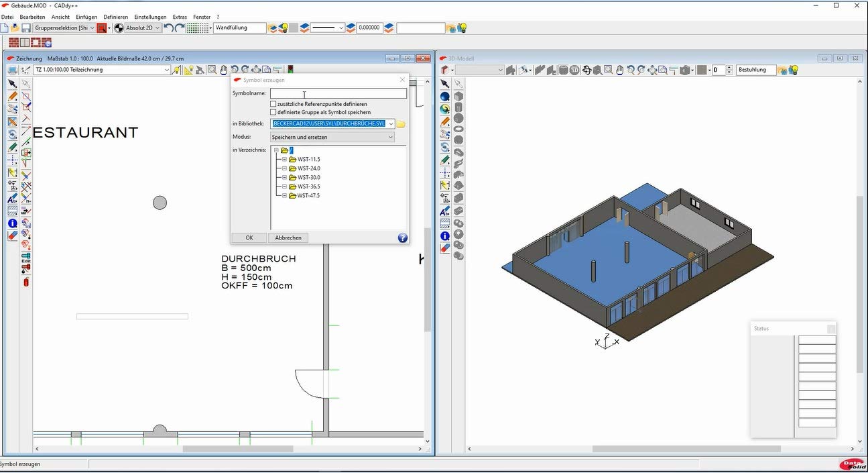This screenshot has width=868, height=473.
Task: Click the undo arrow in main toolbar
Action: (168, 28)
